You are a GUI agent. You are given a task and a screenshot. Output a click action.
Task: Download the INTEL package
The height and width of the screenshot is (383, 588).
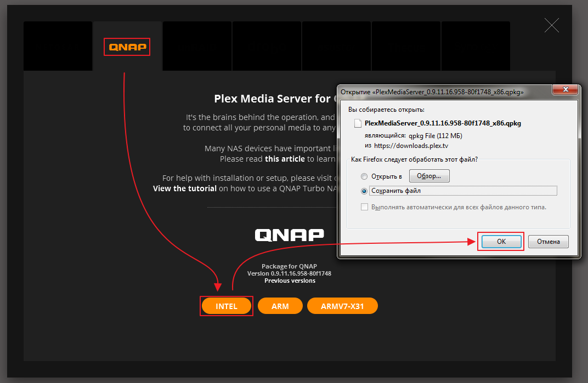(226, 306)
